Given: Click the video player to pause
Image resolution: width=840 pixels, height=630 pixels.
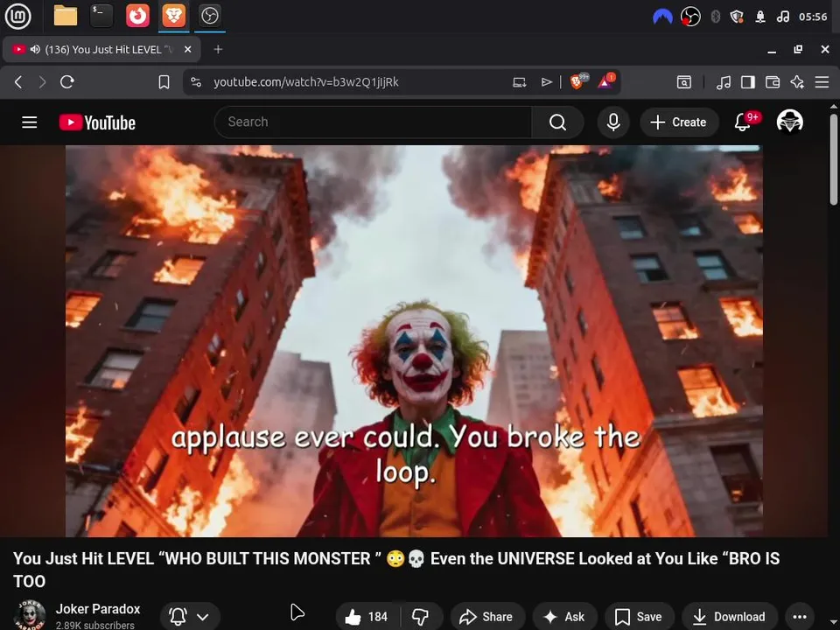Looking at the screenshot, I should (x=414, y=340).
